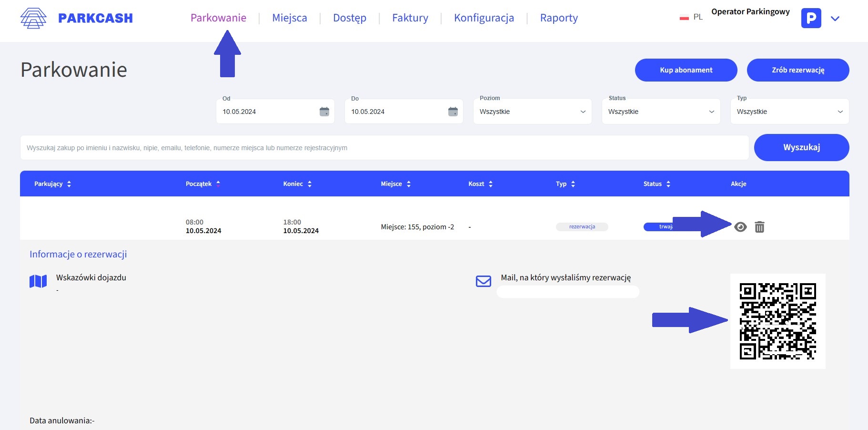Expand the Poziom dropdown
Viewport: 868px width, 430px height.
point(532,112)
